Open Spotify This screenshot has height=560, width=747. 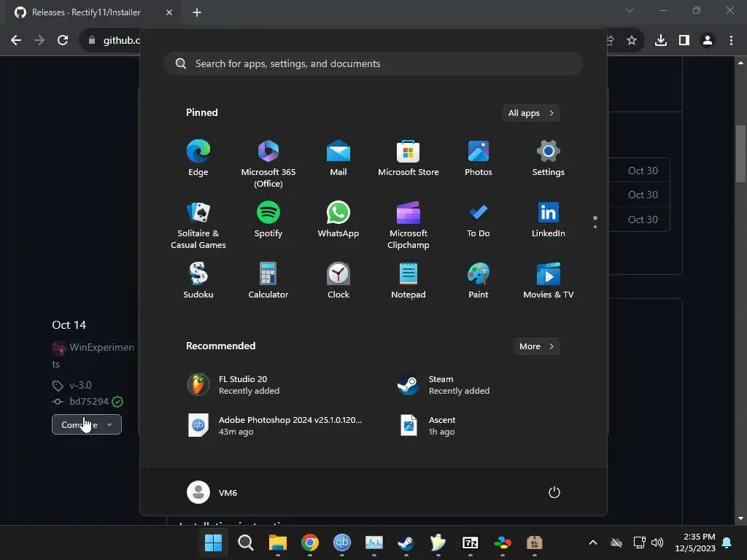[x=268, y=220]
